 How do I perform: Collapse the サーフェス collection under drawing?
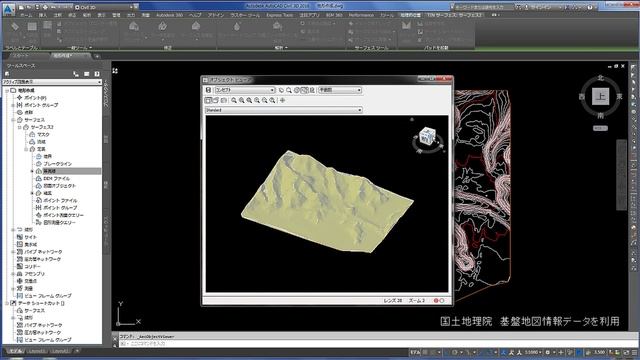[13, 120]
